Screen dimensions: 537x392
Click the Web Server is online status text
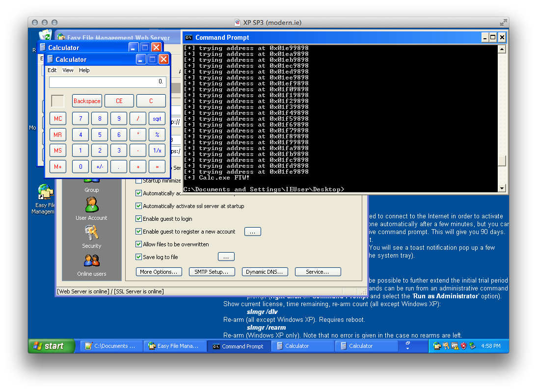point(83,291)
